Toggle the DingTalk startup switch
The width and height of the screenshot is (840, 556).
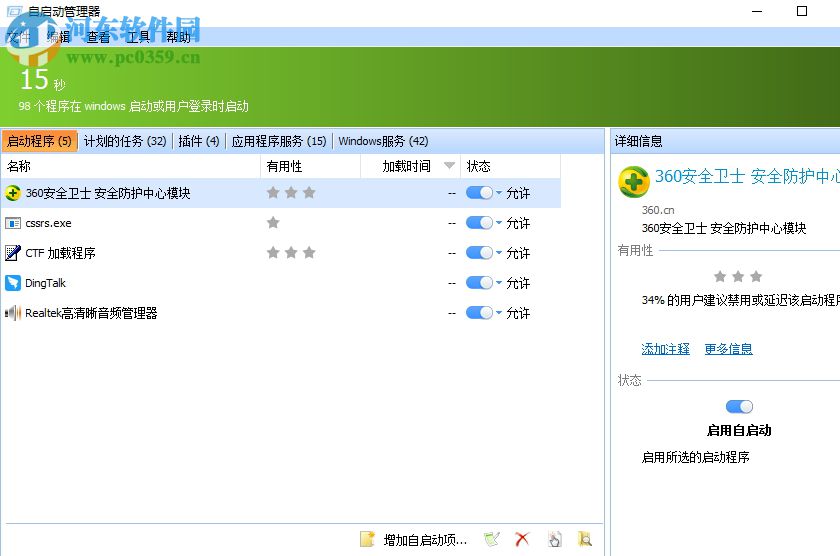(x=479, y=283)
